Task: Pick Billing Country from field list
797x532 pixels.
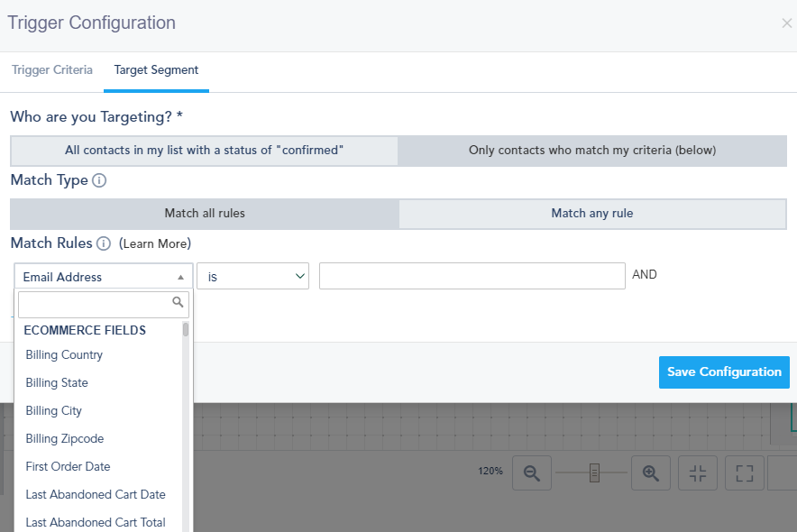Action: pyautogui.click(x=64, y=355)
